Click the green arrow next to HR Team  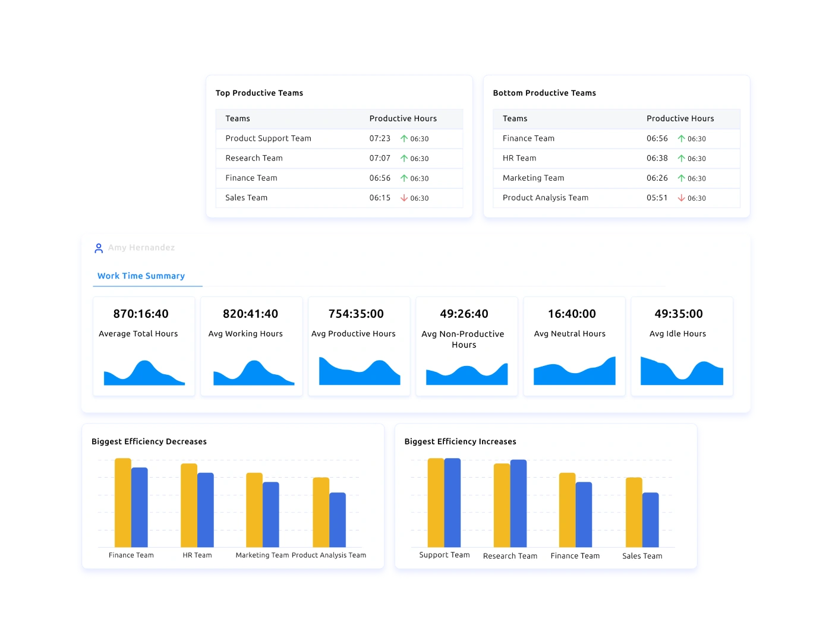[682, 158]
